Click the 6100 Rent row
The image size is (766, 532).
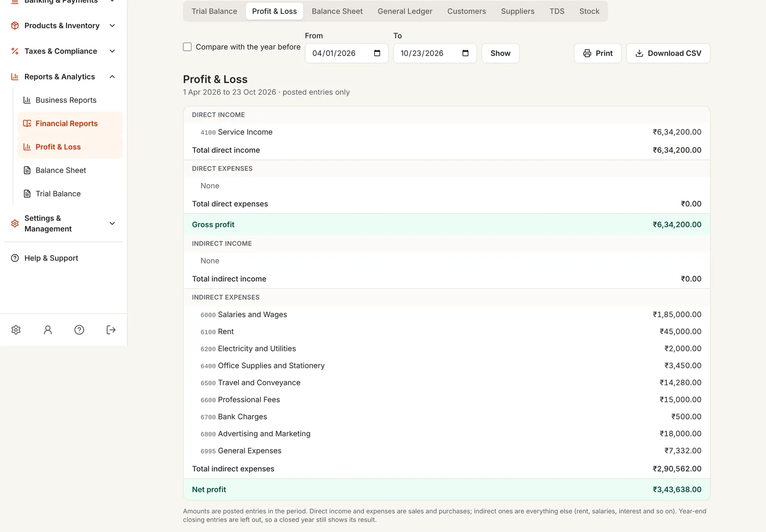(x=447, y=331)
